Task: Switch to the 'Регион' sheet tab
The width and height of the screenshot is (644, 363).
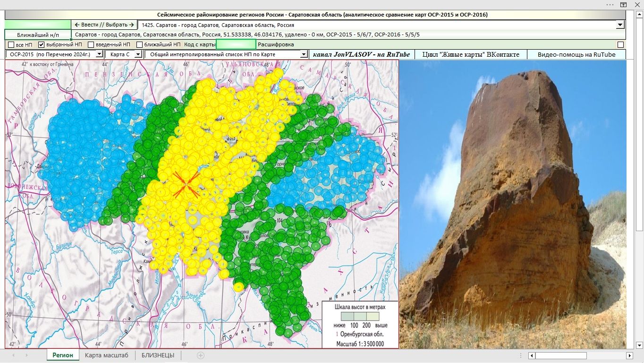Action: (x=63, y=355)
